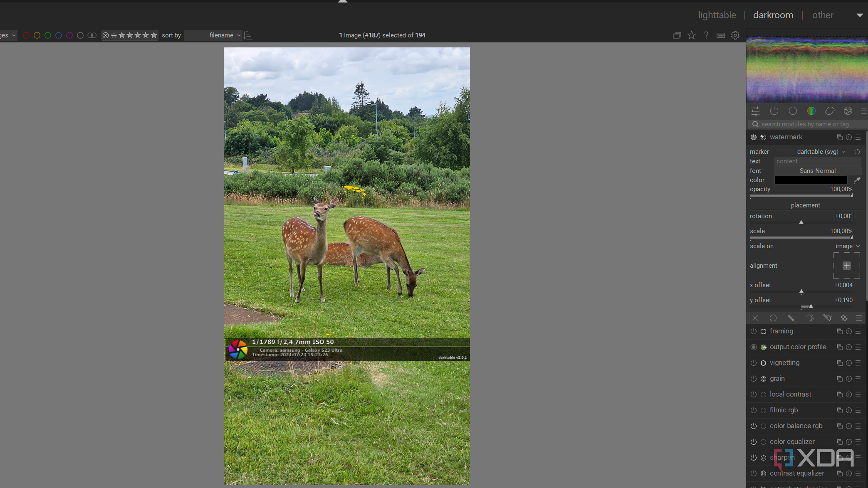Screen dimensions: 868x488
Task: Turn off blending with the X icon
Action: 755,318
